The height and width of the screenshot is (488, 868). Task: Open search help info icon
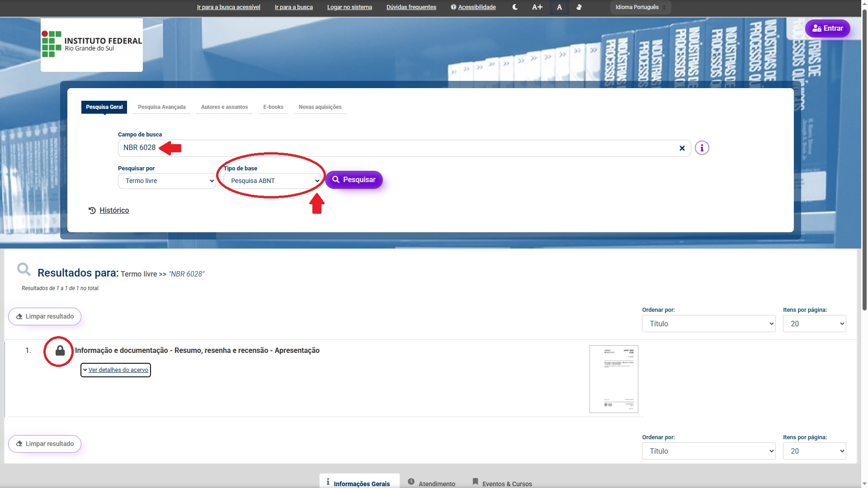tap(702, 148)
